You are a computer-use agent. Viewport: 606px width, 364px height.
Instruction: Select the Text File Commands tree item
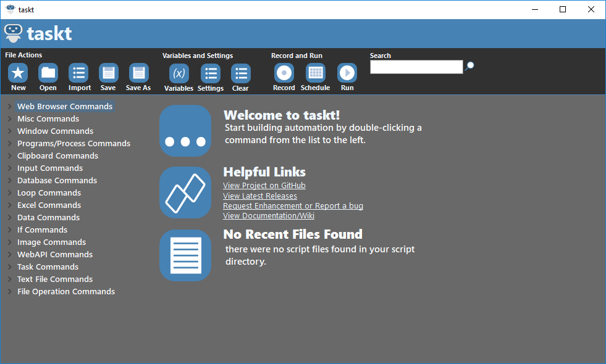[x=55, y=279]
